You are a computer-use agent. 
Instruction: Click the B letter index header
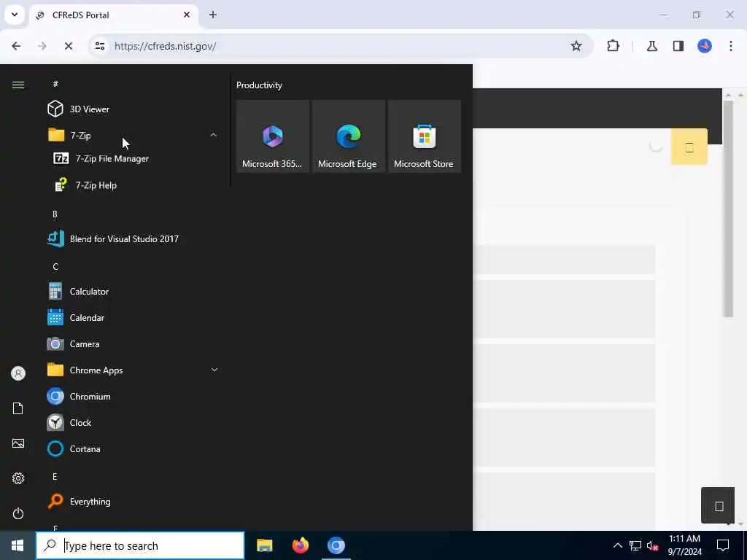click(55, 214)
